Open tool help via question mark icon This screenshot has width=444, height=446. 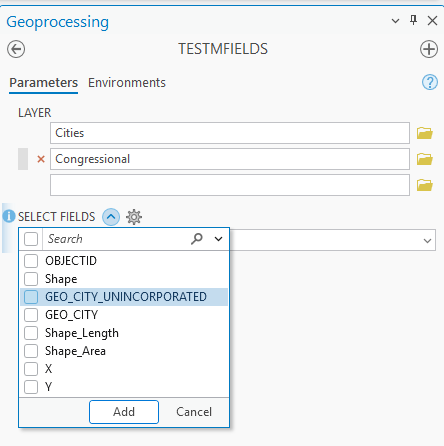point(430,82)
